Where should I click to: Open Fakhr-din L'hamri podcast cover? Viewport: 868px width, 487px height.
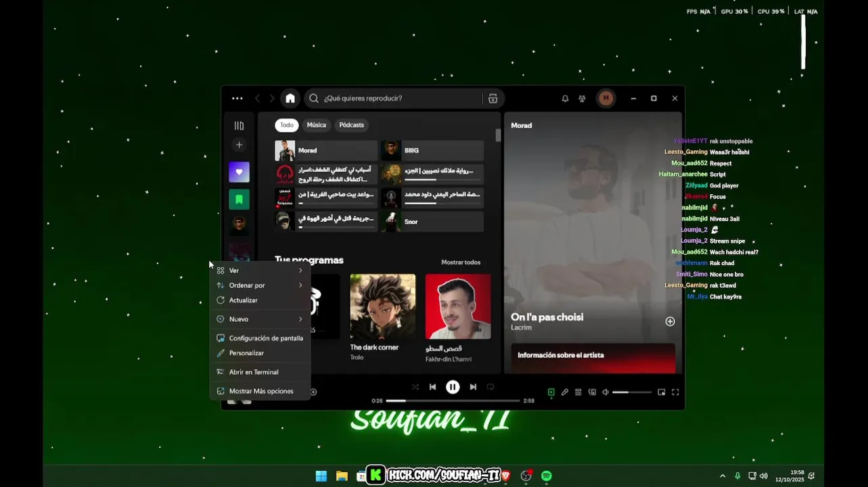click(458, 306)
